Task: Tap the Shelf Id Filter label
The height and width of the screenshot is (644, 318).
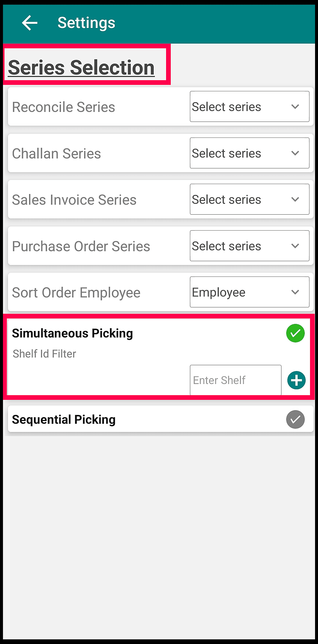Action: [x=44, y=354]
